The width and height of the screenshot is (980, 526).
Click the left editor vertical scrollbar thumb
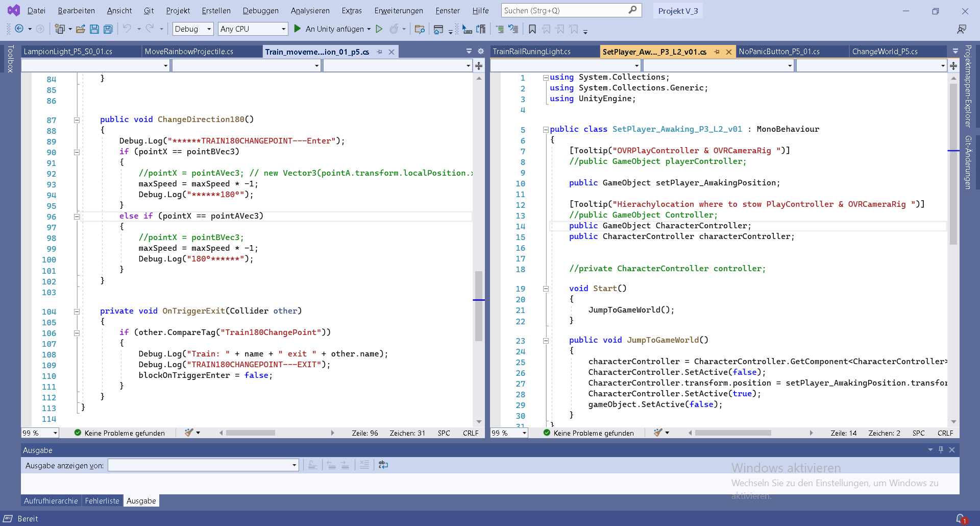click(x=479, y=305)
